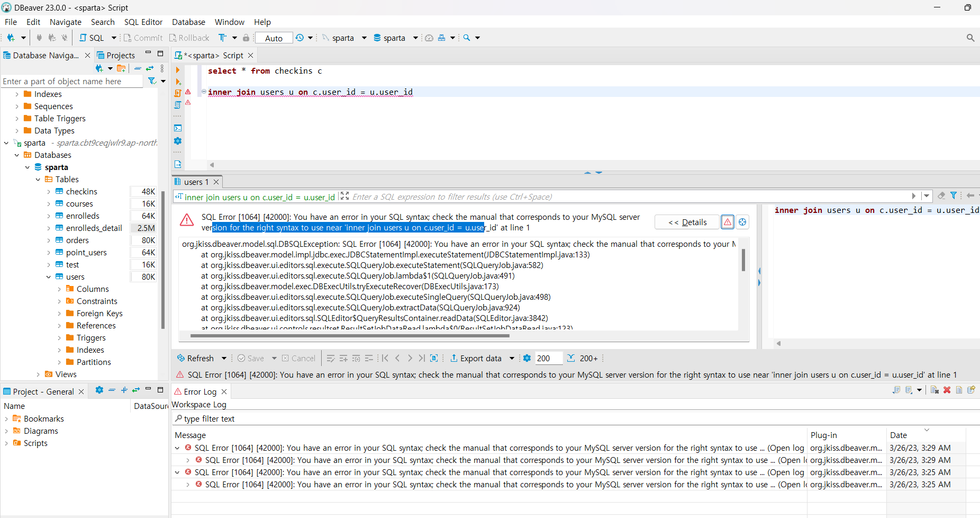The image size is (980, 518).
Task: Click the dashboard gauge icon in toolbar
Action: pos(429,38)
